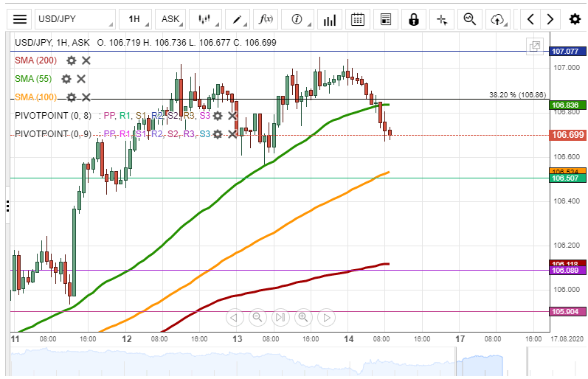Screen dimensions: 588x379
Task: Toggle the chart lock icon
Action: coord(414,19)
